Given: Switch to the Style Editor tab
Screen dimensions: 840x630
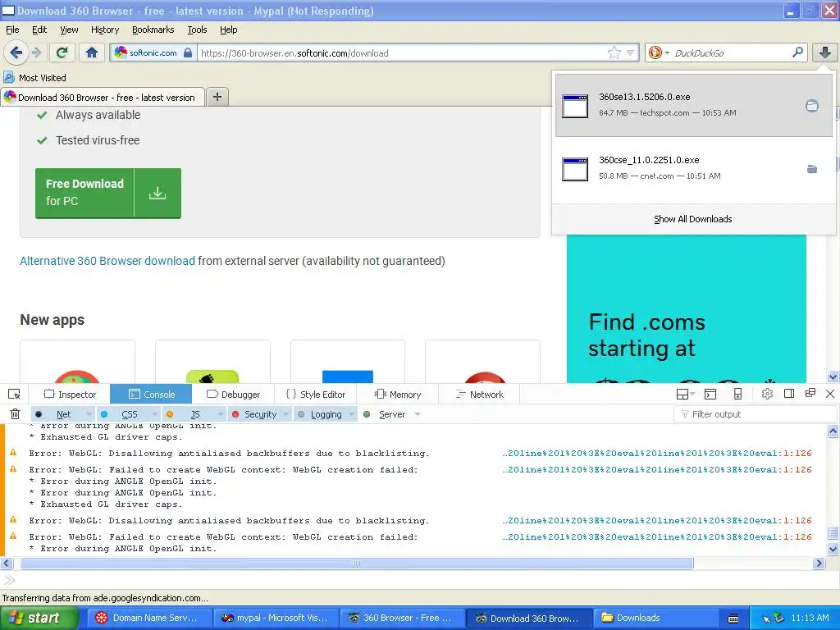Looking at the screenshot, I should (x=316, y=395).
